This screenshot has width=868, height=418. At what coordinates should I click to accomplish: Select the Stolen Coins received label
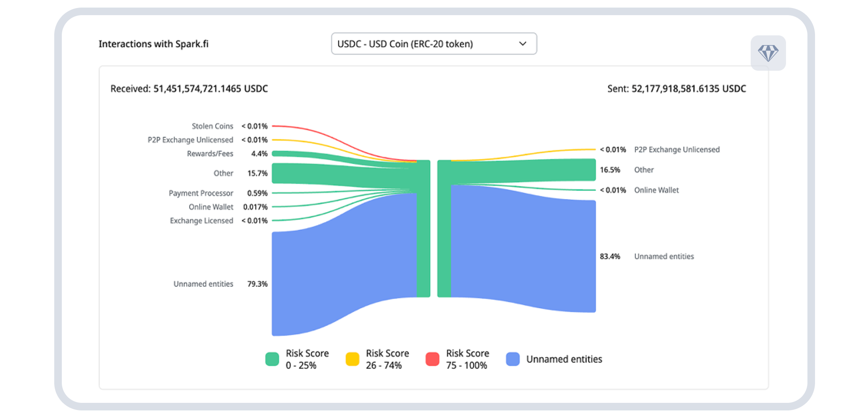coord(212,126)
